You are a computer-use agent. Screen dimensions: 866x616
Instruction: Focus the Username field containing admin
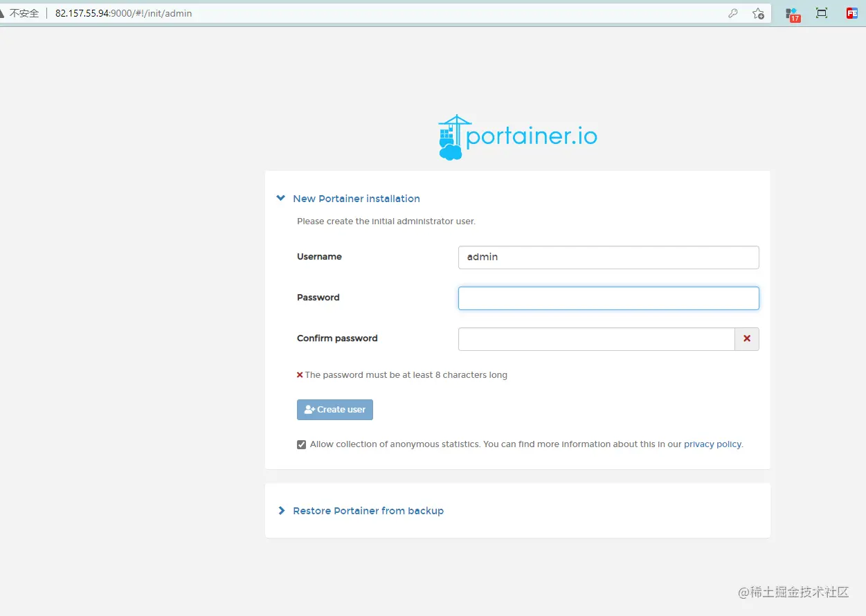pyautogui.click(x=608, y=257)
